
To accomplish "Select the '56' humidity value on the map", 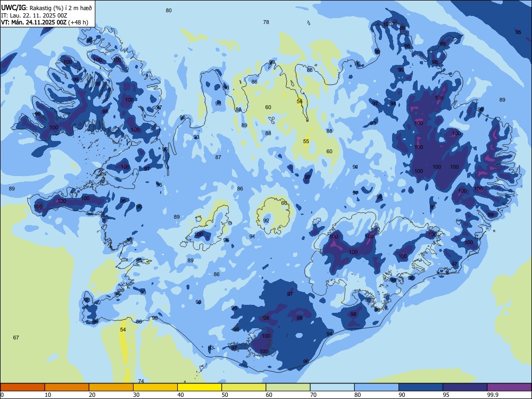I will [300, 101].
